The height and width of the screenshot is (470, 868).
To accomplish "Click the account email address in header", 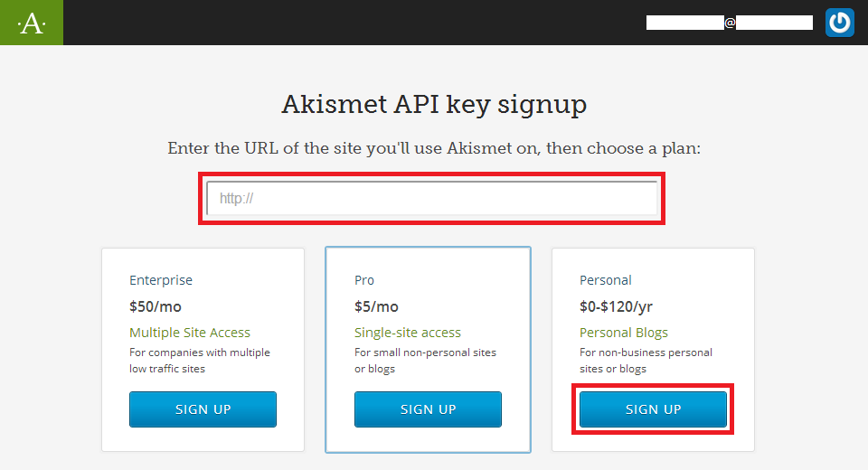I will coord(729,23).
